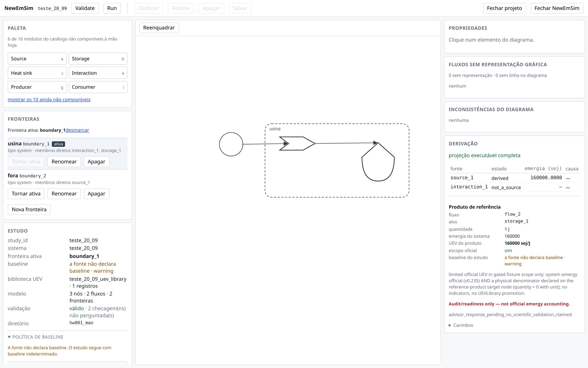The image size is (588, 368).
Task: Click the teste_20_09 project name in header
Action: click(52, 8)
